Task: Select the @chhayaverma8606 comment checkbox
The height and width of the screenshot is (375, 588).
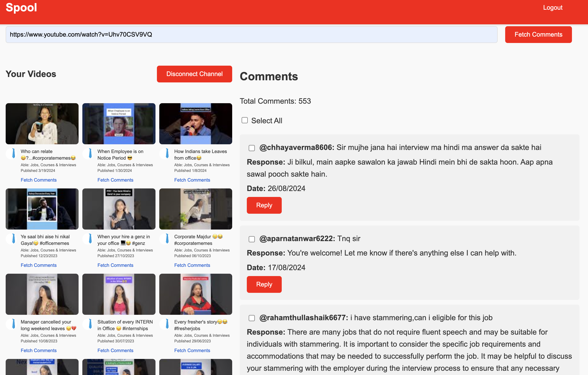Action: point(252,148)
